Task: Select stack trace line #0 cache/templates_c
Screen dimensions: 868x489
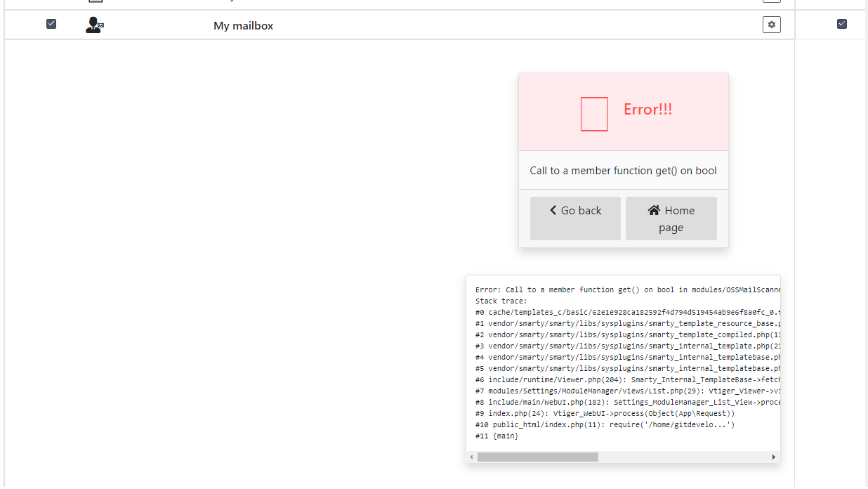Action: [x=628, y=312]
